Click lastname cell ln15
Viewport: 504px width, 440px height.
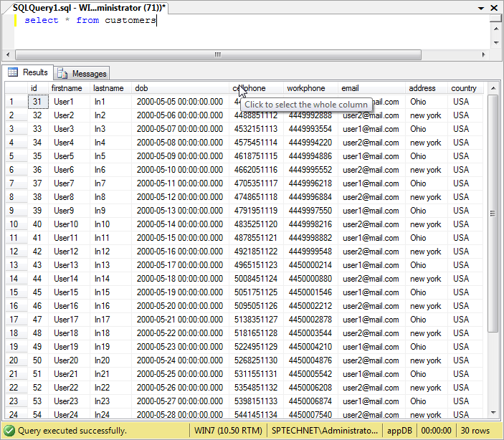coord(111,292)
